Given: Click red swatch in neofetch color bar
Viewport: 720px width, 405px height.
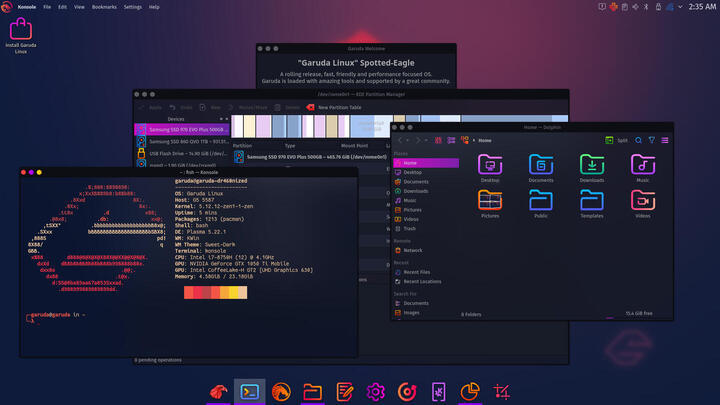Looking at the screenshot, I should point(197,292).
